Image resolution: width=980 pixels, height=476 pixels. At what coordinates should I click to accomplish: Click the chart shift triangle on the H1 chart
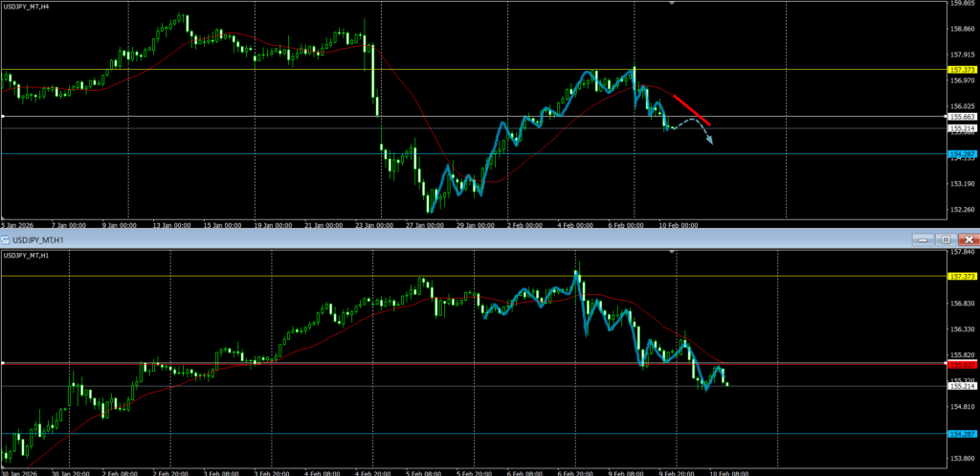point(672,252)
